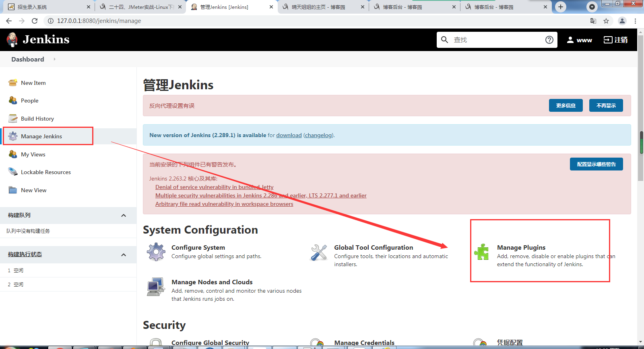644x349 pixels.
Task: Click the search magnifier icon
Action: click(x=444, y=39)
